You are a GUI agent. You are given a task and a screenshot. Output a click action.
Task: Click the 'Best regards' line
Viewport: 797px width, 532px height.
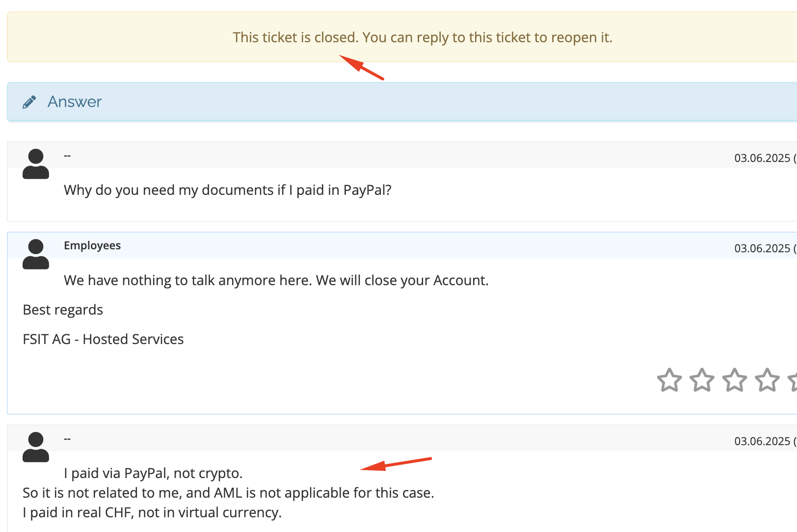click(63, 310)
